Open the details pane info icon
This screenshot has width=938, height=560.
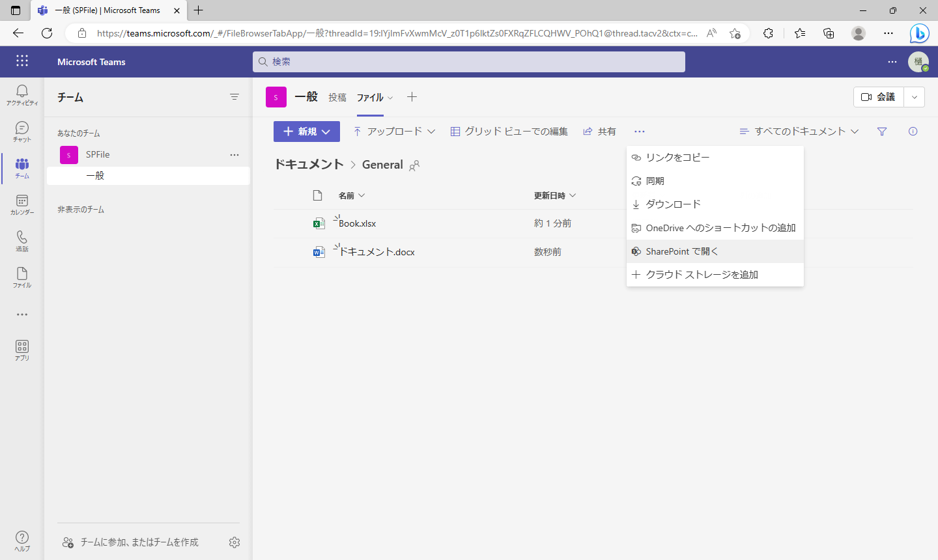(913, 132)
